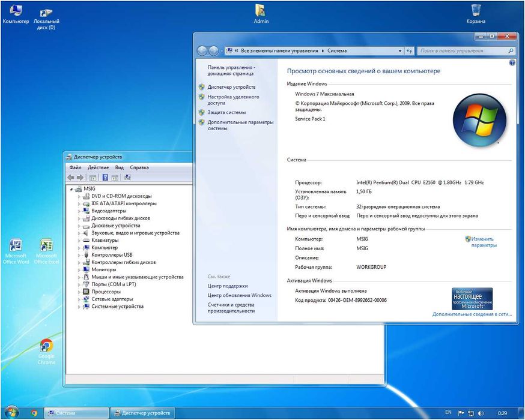This screenshot has width=525, height=420.
Task: Expand Системные устройства node
Action: (79, 307)
